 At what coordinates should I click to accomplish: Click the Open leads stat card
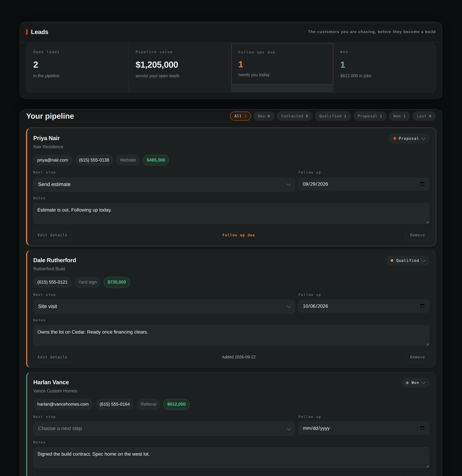click(x=77, y=68)
